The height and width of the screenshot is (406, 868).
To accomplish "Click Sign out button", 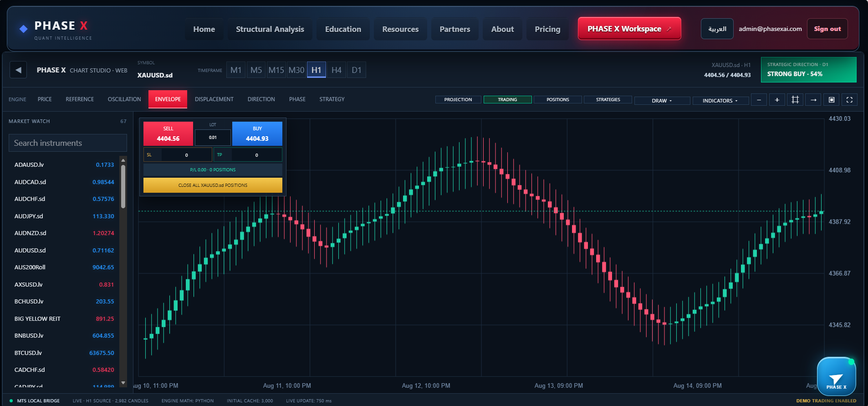I will 827,29.
